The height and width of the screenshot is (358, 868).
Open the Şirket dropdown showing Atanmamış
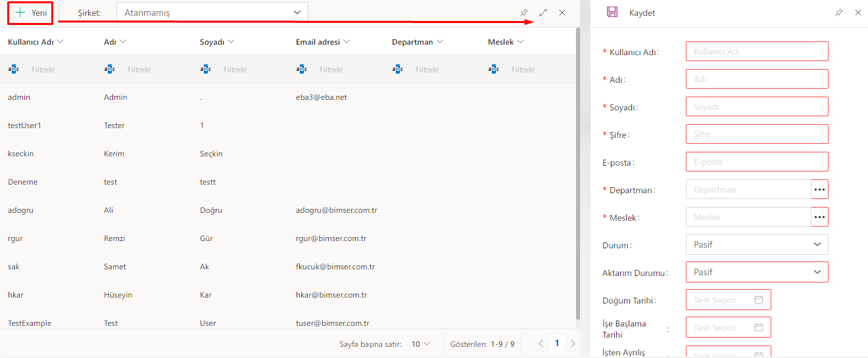pyautogui.click(x=212, y=12)
